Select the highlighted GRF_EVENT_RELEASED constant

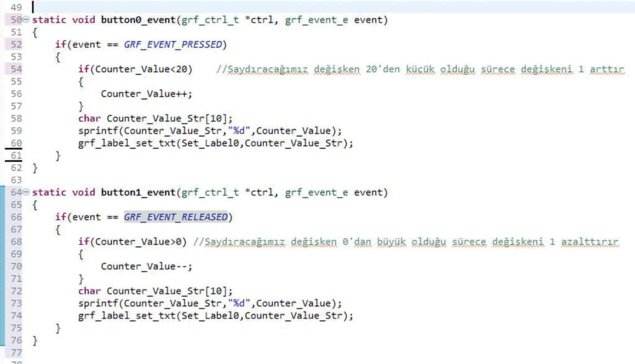pos(175,217)
